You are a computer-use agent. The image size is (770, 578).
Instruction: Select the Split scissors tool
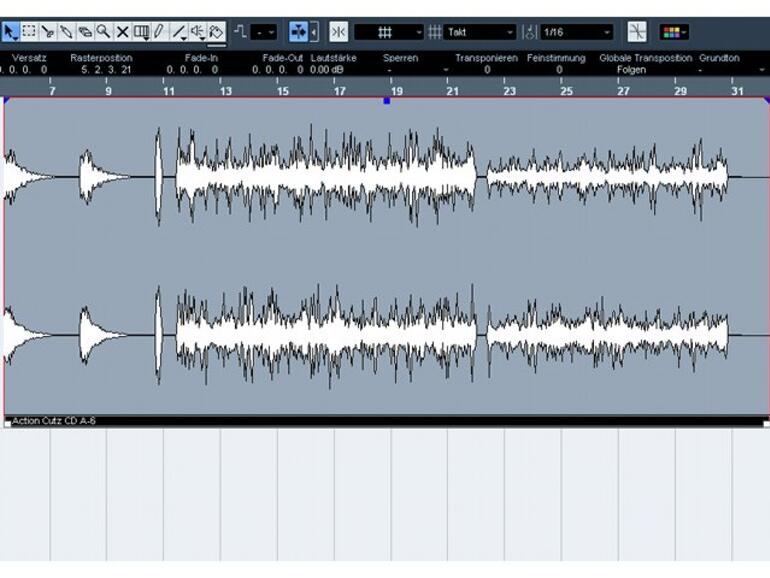pyautogui.click(x=48, y=32)
